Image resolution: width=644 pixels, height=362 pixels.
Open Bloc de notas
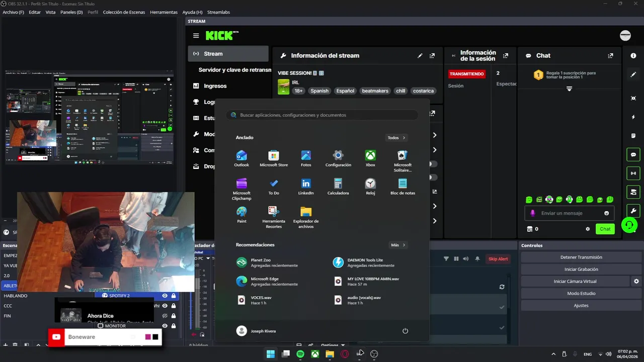403,187
